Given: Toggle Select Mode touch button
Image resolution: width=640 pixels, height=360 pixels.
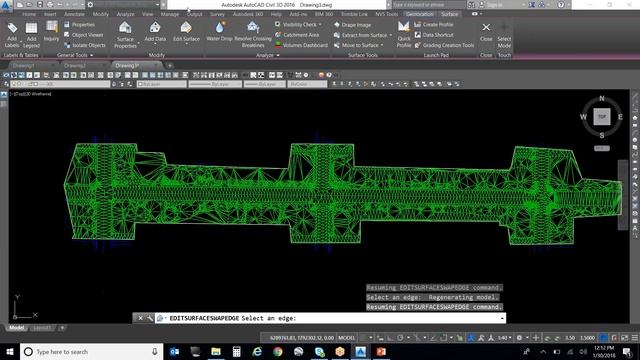Looking at the screenshot, I should (504, 35).
